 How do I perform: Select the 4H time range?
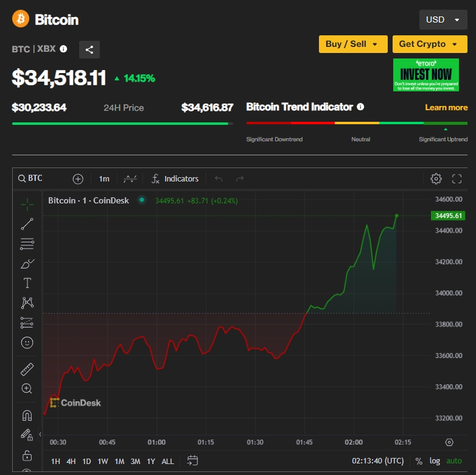[71, 462]
